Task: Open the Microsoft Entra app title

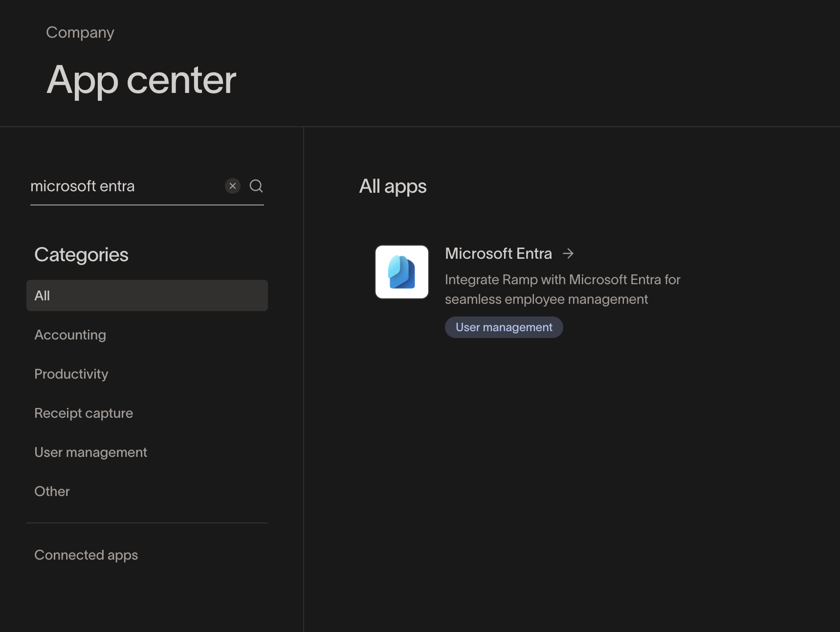Action: coord(498,253)
